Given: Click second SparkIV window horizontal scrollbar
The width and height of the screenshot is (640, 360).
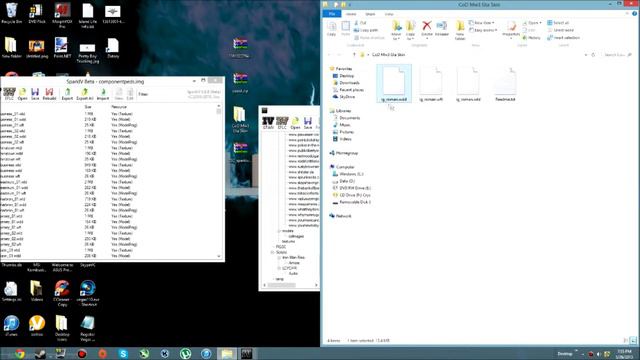Looking at the screenshot, I should [x=290, y=285].
